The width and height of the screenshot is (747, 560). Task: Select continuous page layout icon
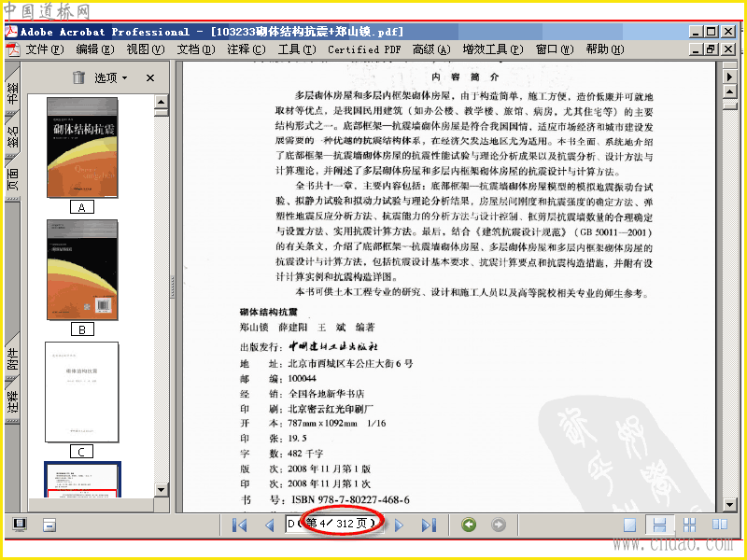pos(659,525)
